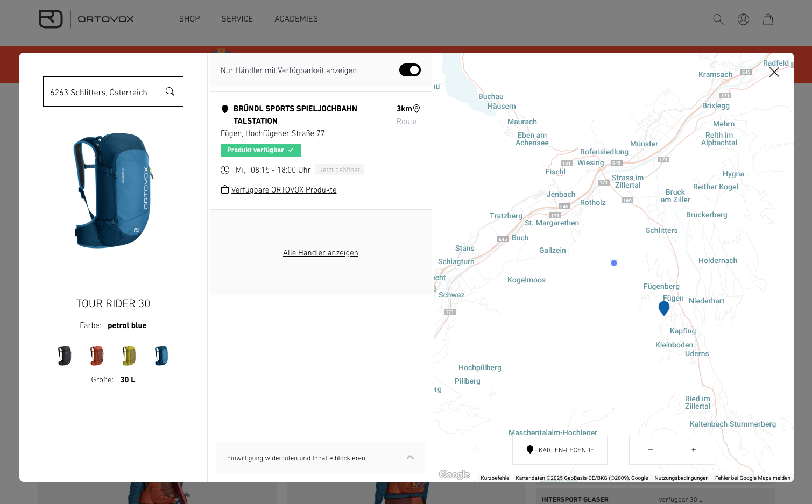Open the SERVICE menu

(237, 19)
